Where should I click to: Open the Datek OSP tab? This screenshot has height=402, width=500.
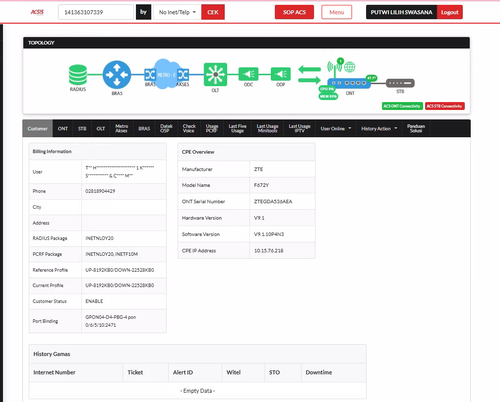pyautogui.click(x=166, y=129)
